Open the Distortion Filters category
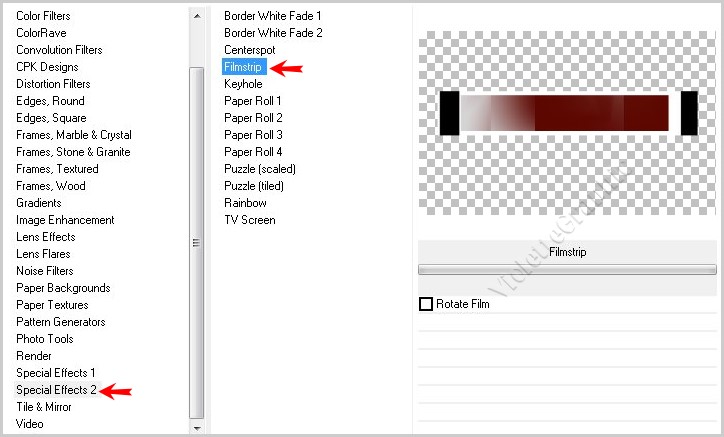 [x=53, y=84]
